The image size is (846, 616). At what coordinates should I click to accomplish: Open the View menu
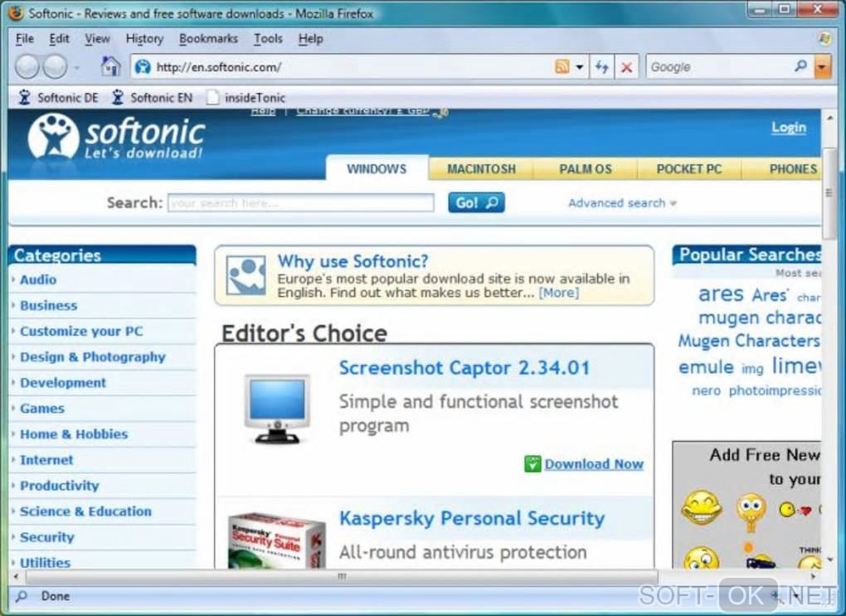pos(97,39)
